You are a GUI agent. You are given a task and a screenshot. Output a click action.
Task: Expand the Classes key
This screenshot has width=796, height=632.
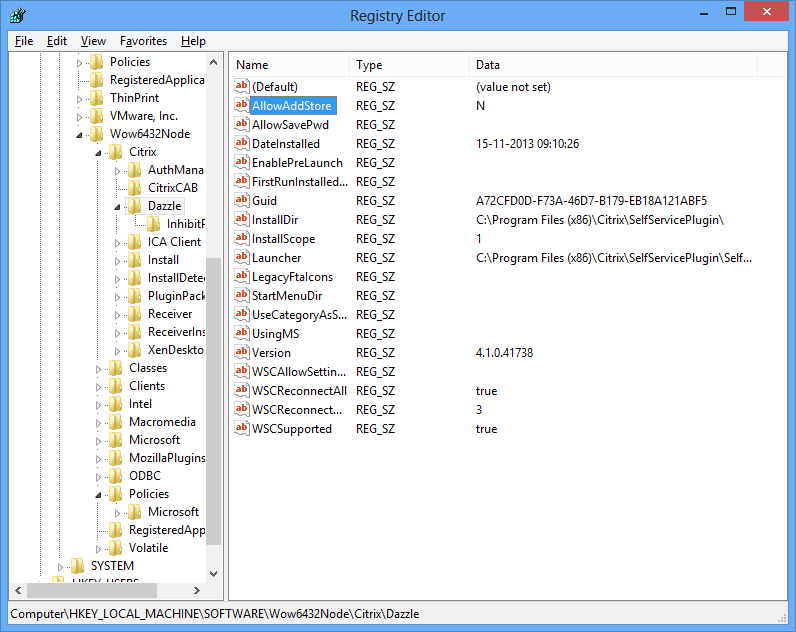tap(98, 369)
